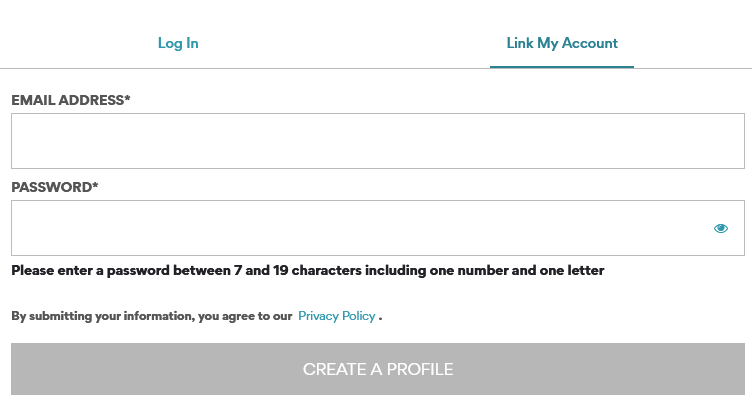
Task: Click the PASSWORD* field label
Action: [x=55, y=187]
